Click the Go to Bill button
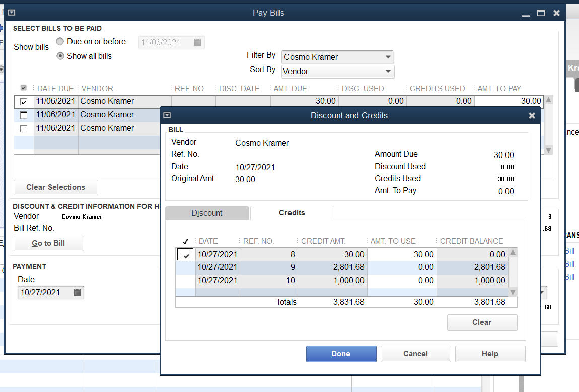 point(49,243)
